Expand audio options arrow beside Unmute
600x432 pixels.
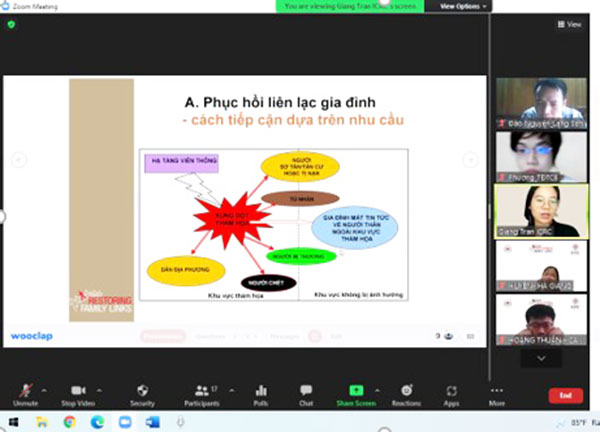pyautogui.click(x=42, y=388)
